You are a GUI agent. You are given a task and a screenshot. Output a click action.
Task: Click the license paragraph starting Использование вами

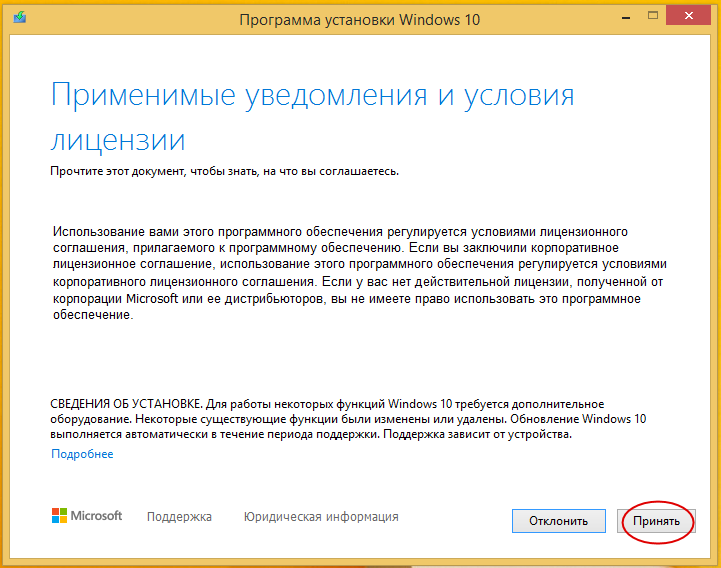click(360, 273)
